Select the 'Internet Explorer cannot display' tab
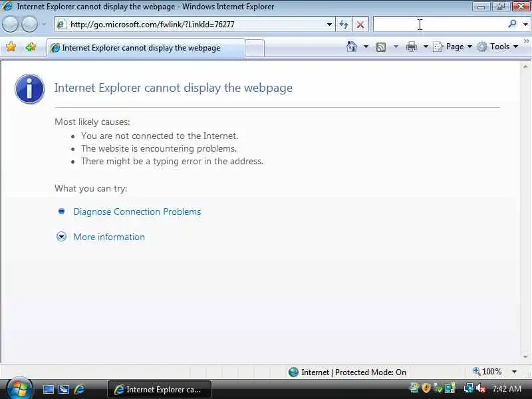The image size is (532, 399). coord(145,48)
